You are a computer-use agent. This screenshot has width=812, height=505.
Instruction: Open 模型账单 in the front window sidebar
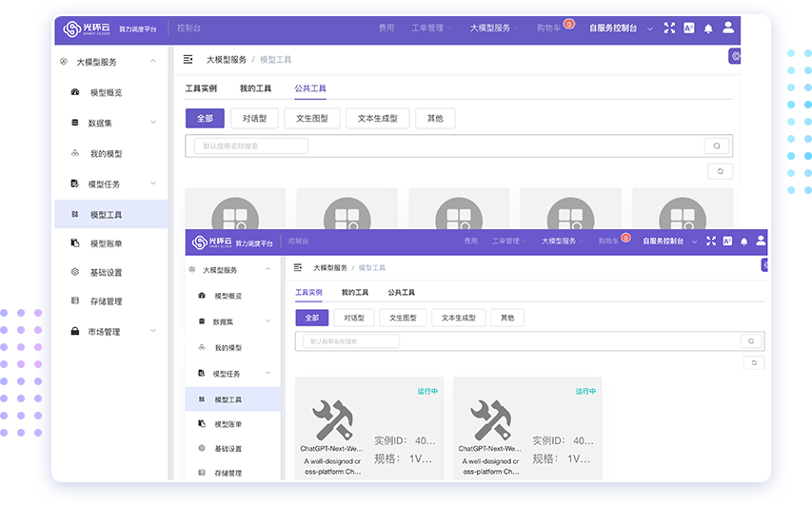228,424
